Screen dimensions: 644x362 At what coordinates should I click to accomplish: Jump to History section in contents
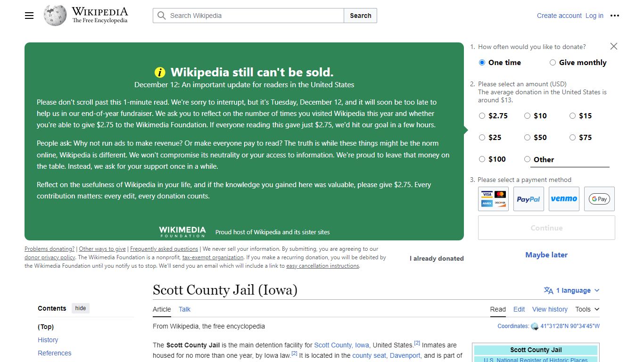click(x=48, y=340)
